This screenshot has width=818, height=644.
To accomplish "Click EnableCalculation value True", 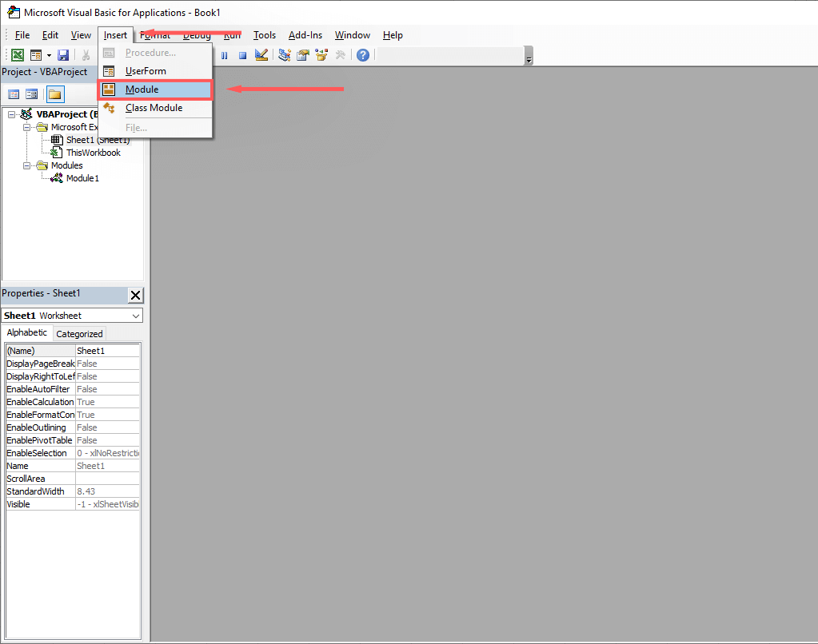I will pos(107,402).
